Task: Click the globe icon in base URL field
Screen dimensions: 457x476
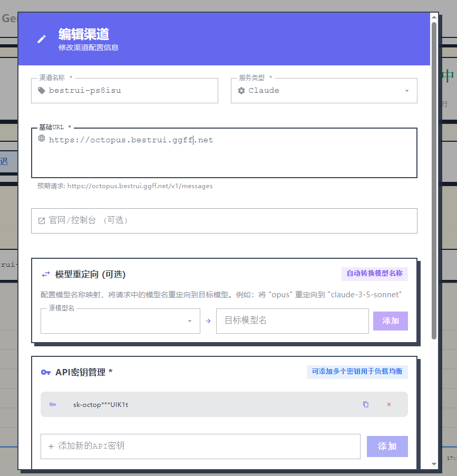Action: (42, 139)
